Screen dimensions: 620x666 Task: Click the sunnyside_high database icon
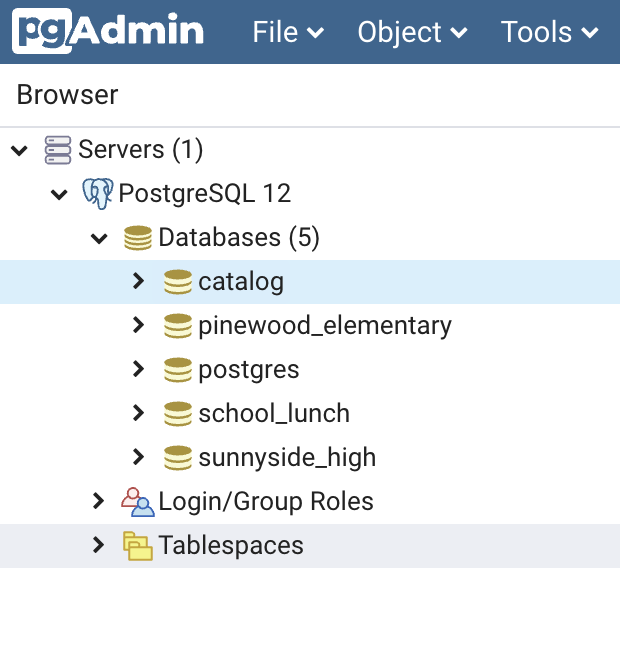[x=178, y=458]
